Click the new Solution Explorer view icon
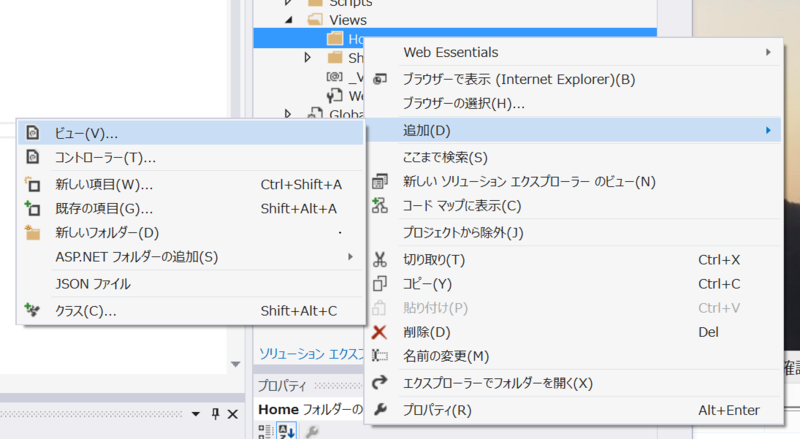Image resolution: width=800 pixels, height=439 pixels. coord(380,181)
